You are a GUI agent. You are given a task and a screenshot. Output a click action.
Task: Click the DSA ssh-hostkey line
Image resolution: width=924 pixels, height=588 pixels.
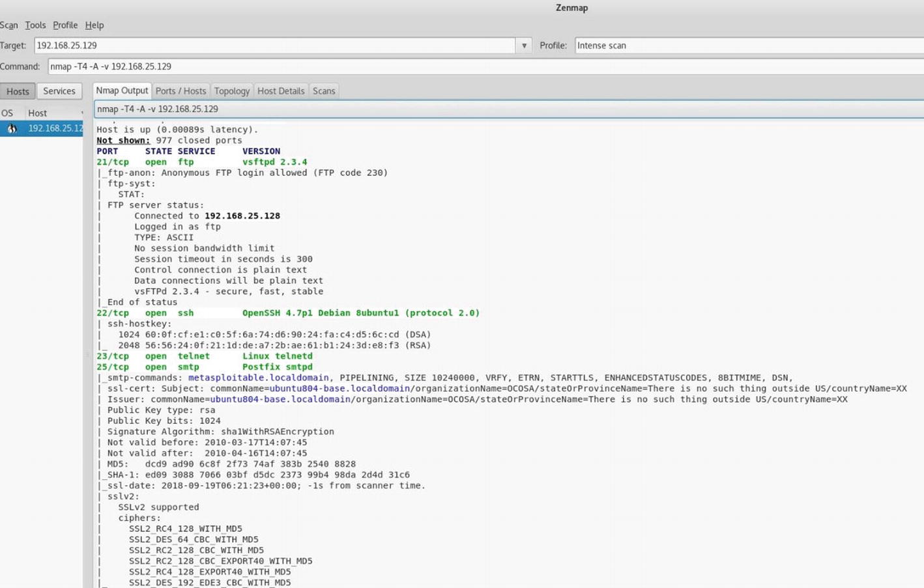[x=264, y=335]
